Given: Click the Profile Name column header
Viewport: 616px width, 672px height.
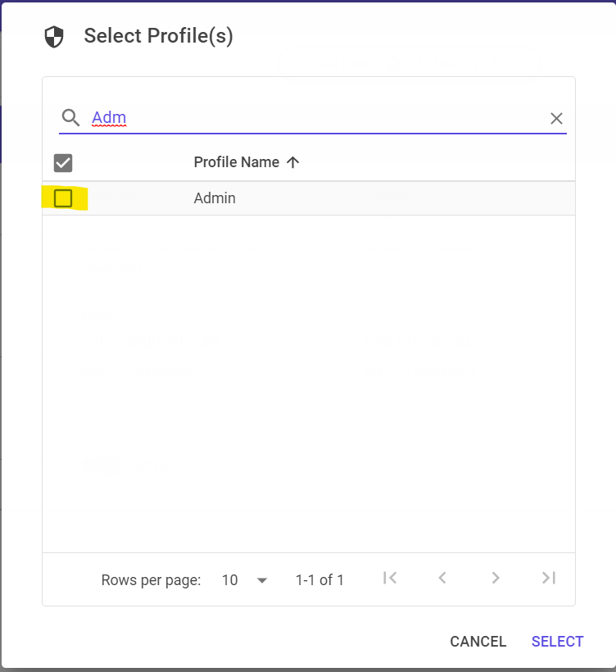Looking at the screenshot, I should point(235,161).
